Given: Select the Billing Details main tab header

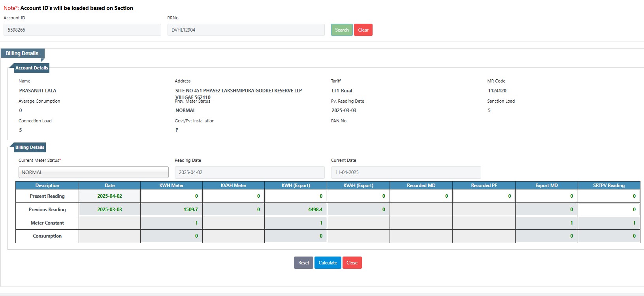Looking at the screenshot, I should pos(22,53).
